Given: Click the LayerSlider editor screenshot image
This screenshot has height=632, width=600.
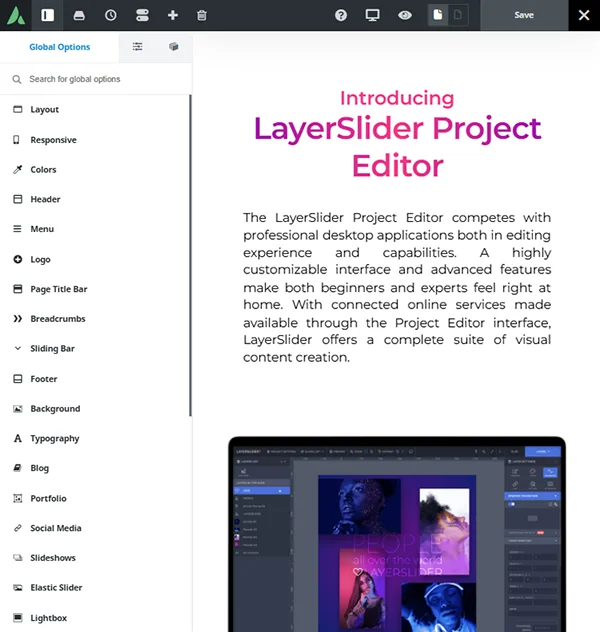Looking at the screenshot, I should [396, 535].
